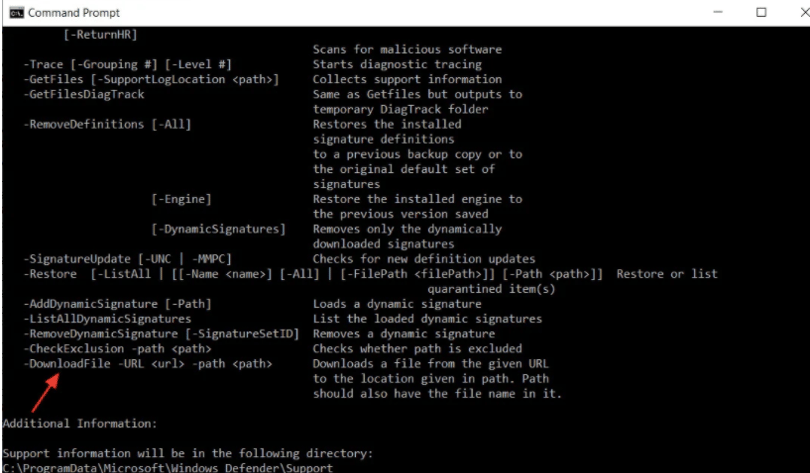Click the Additional Information heading

click(80, 423)
